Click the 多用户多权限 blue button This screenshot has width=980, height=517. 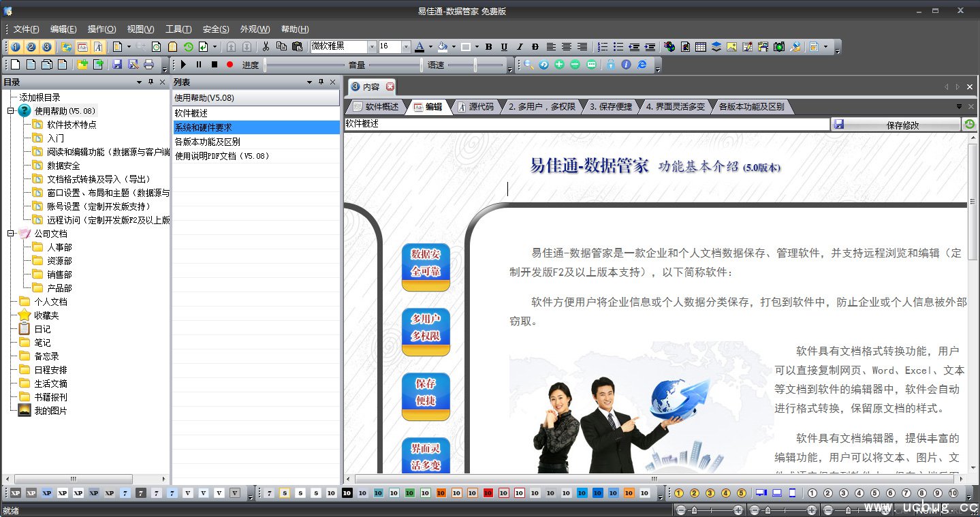[x=426, y=332]
